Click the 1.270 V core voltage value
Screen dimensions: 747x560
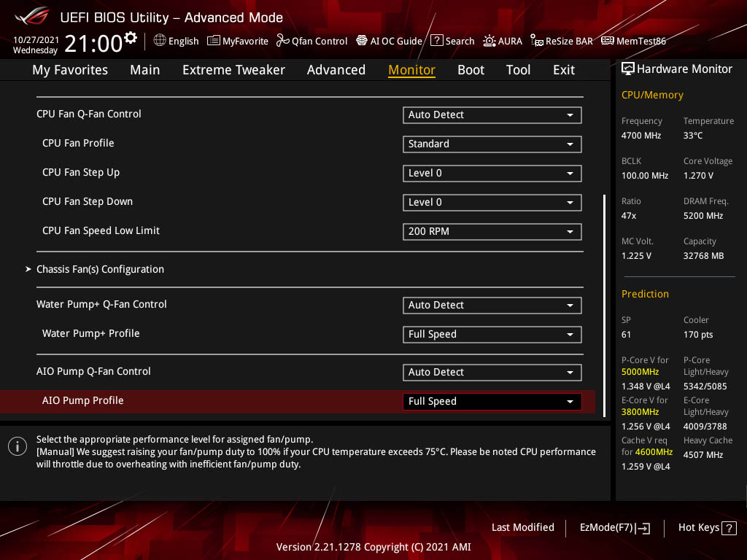698,176
